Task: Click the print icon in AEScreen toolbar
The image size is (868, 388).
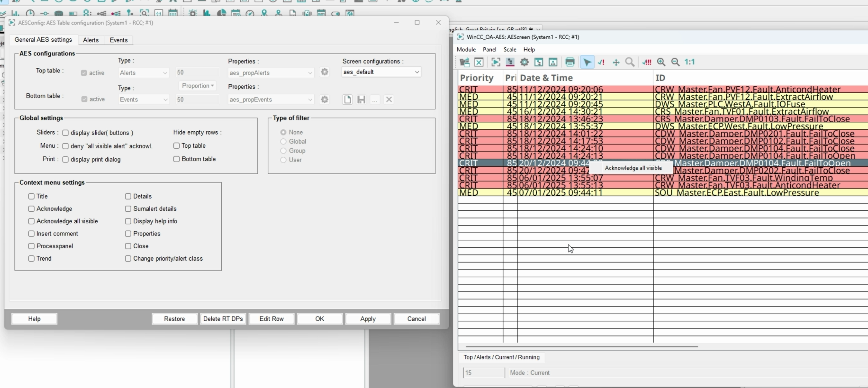Action: coord(570,62)
